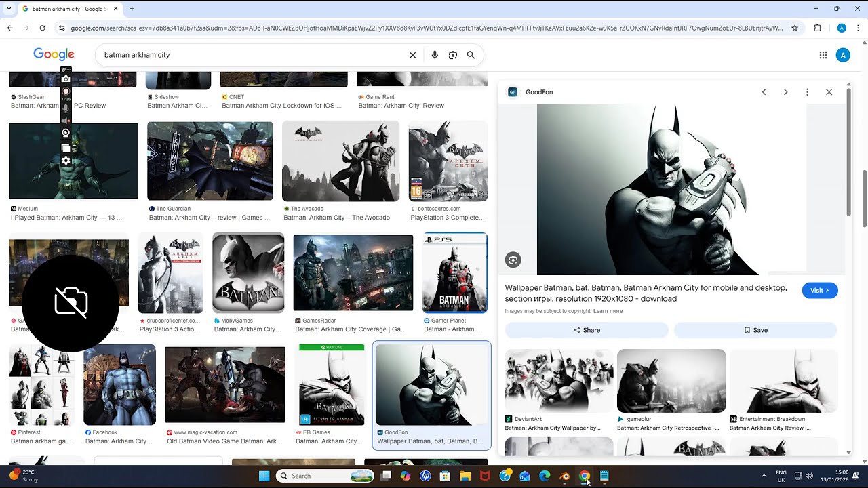The height and width of the screenshot is (488, 868).
Task: Start a voice search with the microphone icon
Action: click(435, 55)
